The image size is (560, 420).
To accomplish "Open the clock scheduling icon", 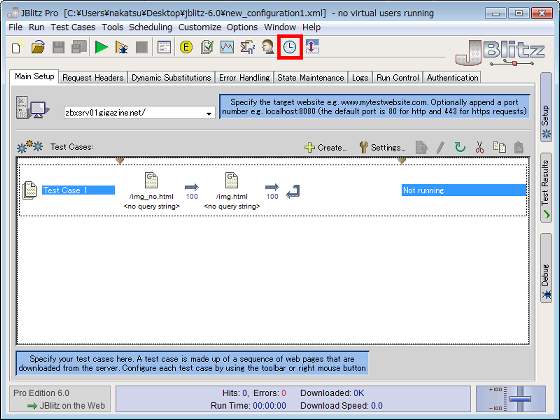I will 290,47.
